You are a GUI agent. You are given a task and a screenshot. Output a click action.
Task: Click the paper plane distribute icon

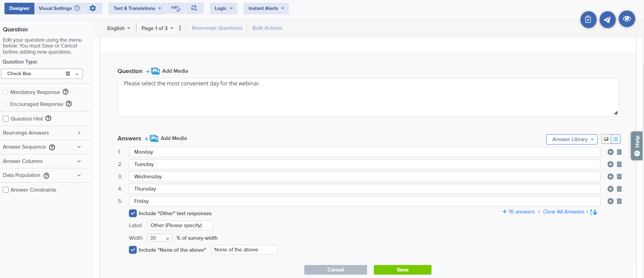(x=607, y=19)
